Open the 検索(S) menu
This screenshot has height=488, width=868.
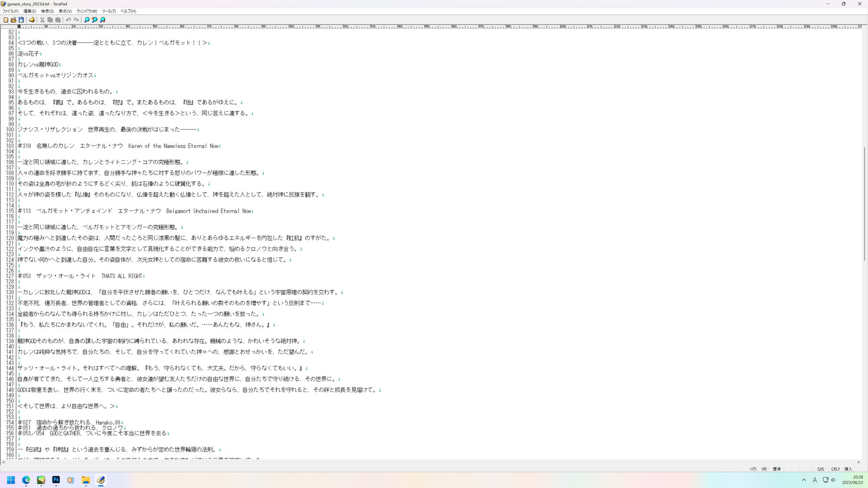point(47,11)
